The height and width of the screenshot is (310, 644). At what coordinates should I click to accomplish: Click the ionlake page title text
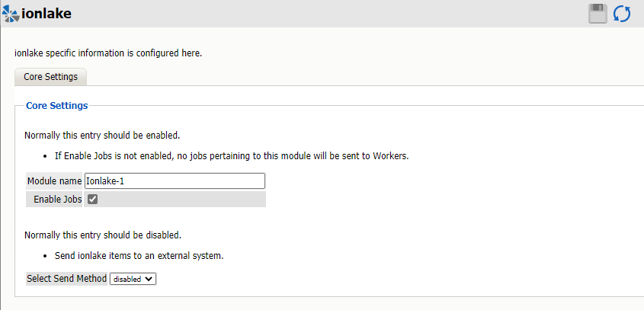tap(47, 14)
